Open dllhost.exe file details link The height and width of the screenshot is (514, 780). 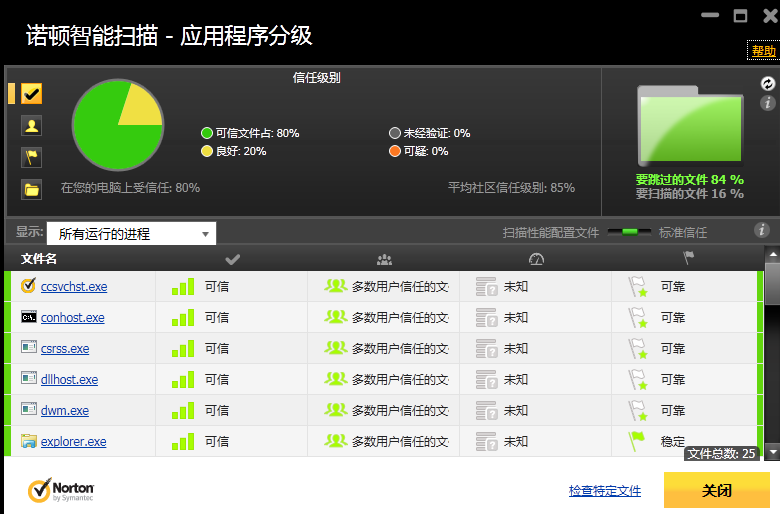(x=69, y=379)
